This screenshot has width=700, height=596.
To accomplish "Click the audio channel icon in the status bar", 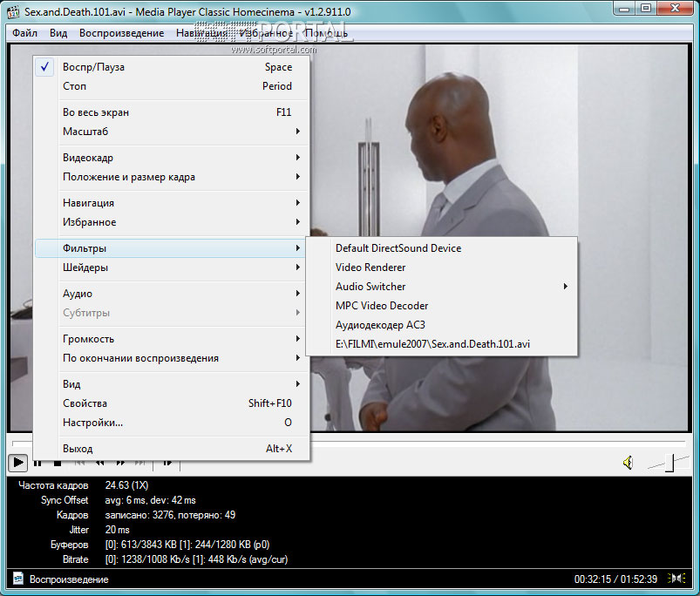I will point(676,579).
